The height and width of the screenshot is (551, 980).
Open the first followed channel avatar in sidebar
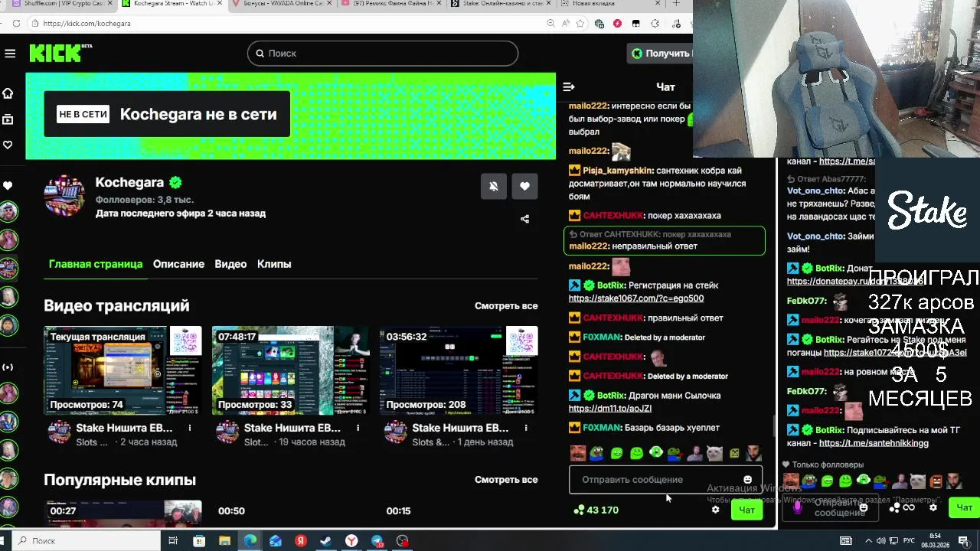tap(8, 211)
